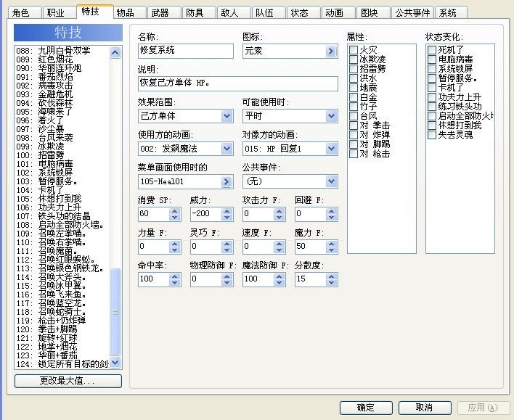This screenshot has width=514, height=420.
Task: Select skill 113: 召唤银色钢铁龙
Action: point(62,268)
